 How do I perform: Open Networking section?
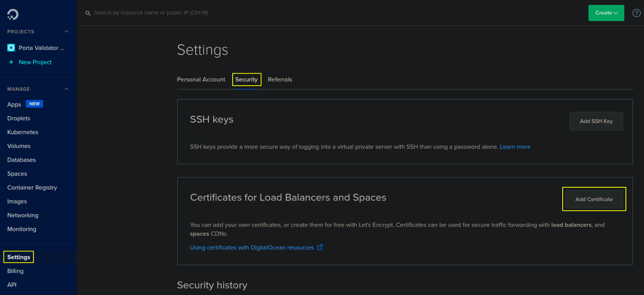(x=23, y=215)
